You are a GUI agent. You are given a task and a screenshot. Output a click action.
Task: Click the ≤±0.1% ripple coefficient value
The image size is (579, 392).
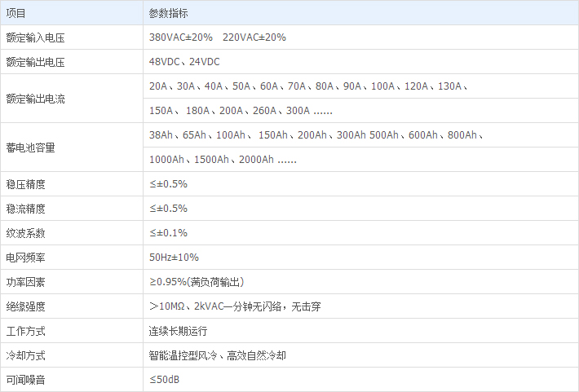coord(168,233)
